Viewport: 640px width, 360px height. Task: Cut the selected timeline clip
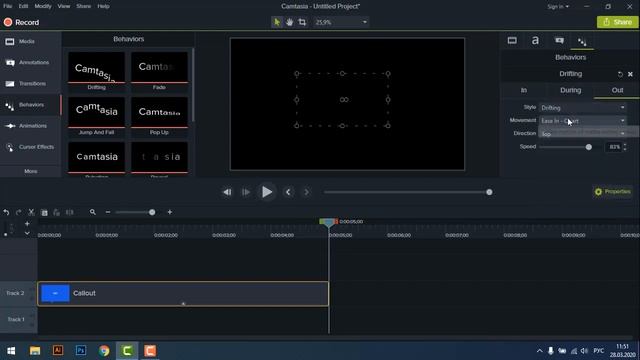[x=31, y=212]
